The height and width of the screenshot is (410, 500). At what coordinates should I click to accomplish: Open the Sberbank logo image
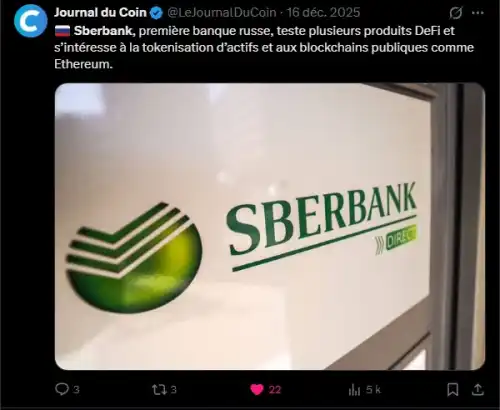coord(270,226)
